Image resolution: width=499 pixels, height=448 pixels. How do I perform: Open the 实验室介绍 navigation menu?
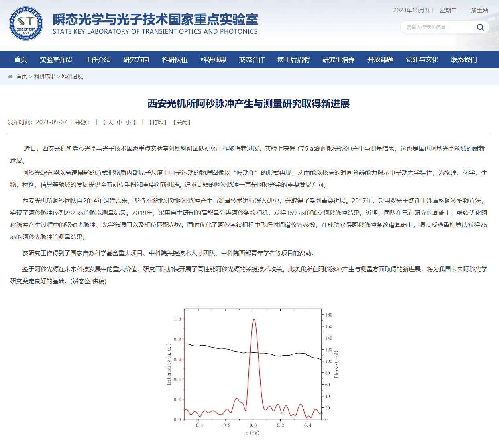(56, 59)
